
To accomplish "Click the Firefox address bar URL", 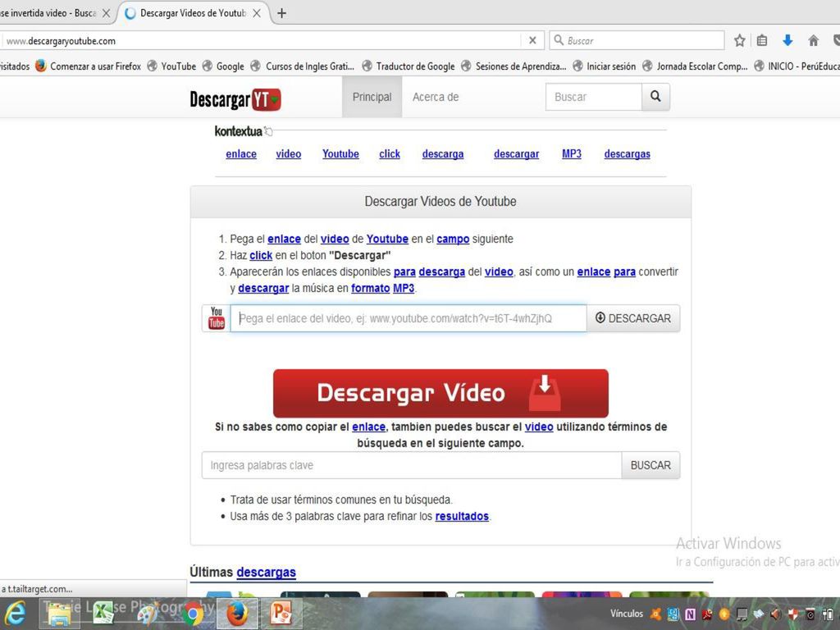I will tap(61, 41).
